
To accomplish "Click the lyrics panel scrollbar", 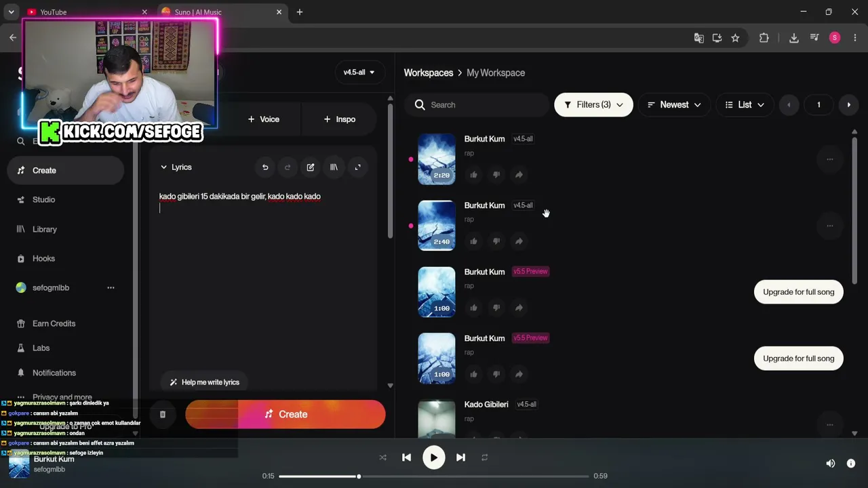I will (390, 171).
